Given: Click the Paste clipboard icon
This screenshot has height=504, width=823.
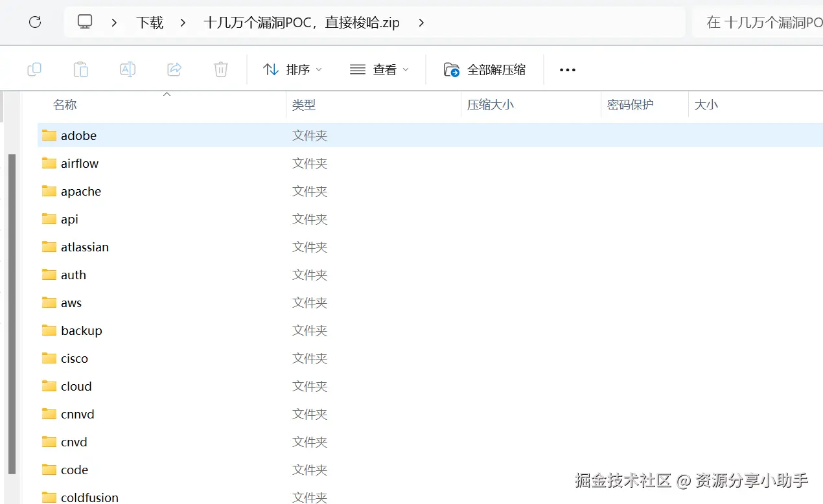Looking at the screenshot, I should tap(81, 69).
